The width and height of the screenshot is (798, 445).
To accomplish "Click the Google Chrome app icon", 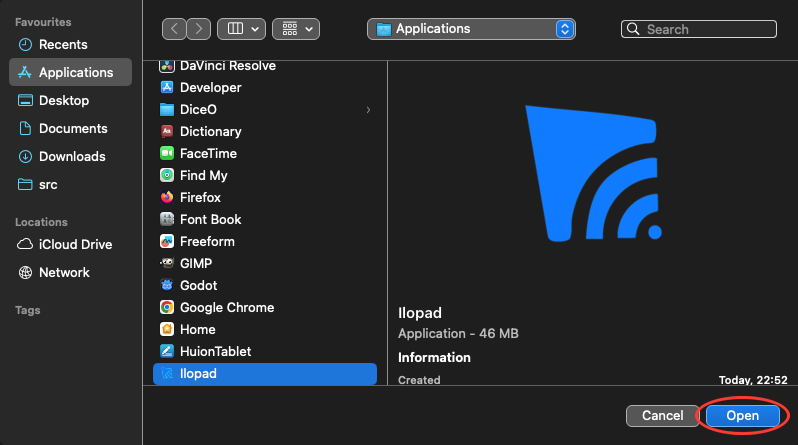I will coord(167,307).
